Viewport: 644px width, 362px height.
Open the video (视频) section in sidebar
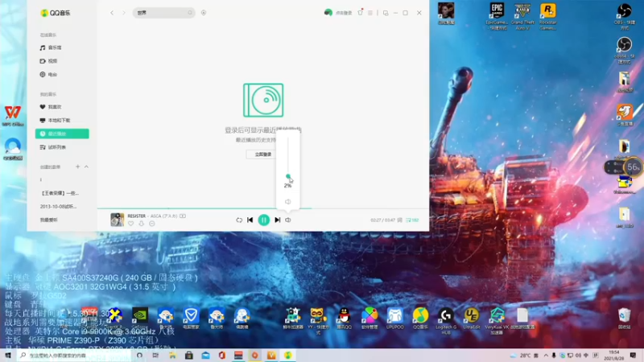pos(49,61)
